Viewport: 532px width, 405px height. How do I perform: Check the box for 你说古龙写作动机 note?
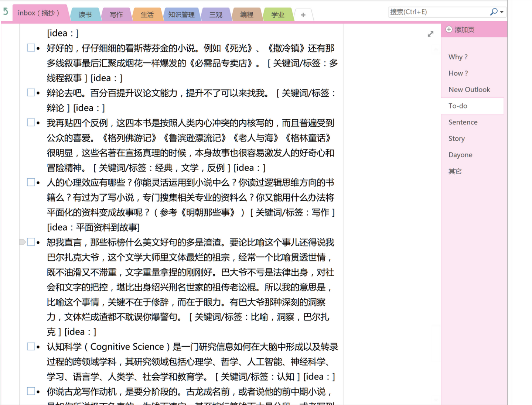[x=31, y=391]
